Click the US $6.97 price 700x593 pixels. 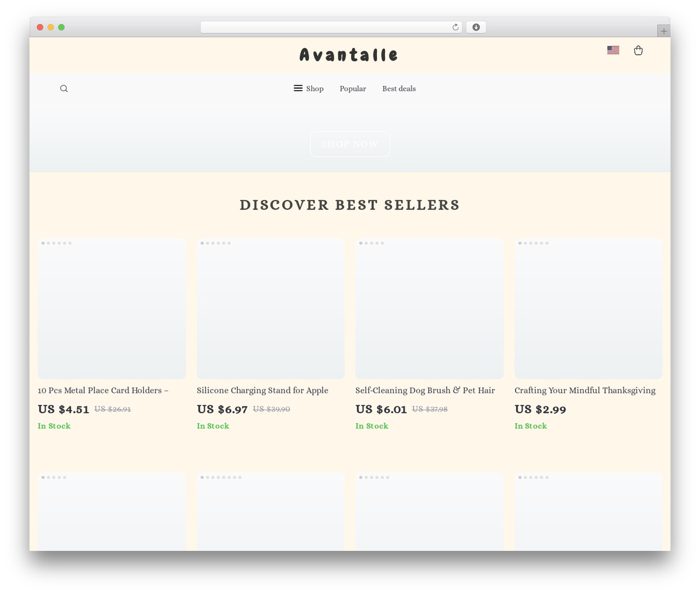[222, 409]
